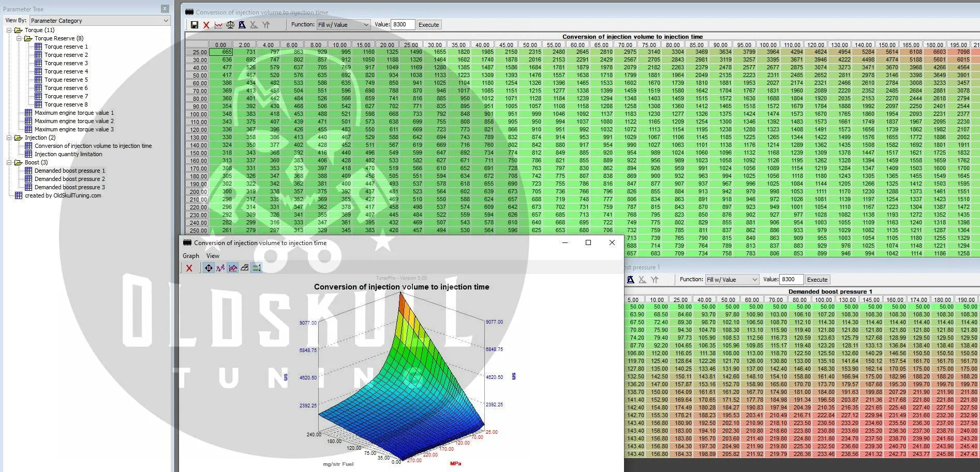The height and width of the screenshot is (472, 980).
Task: Toggle the diamond crosshair button in graph toolbar
Action: pos(209,268)
